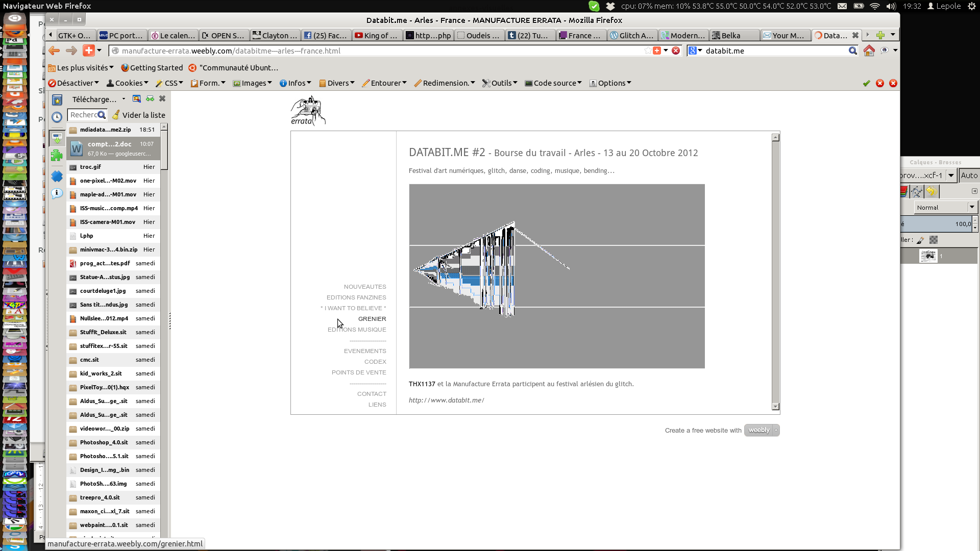Switch to the Glitch A... tab
This screenshot has width=980, height=551.
[632, 35]
